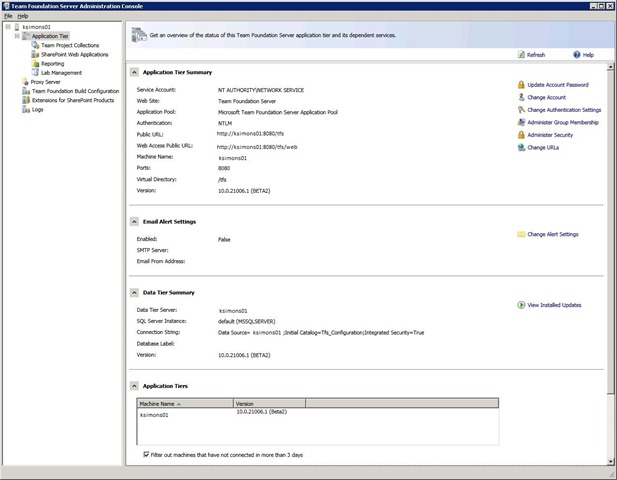Click the Web Access Public URL value
The width and height of the screenshot is (617, 480).
[257, 147]
